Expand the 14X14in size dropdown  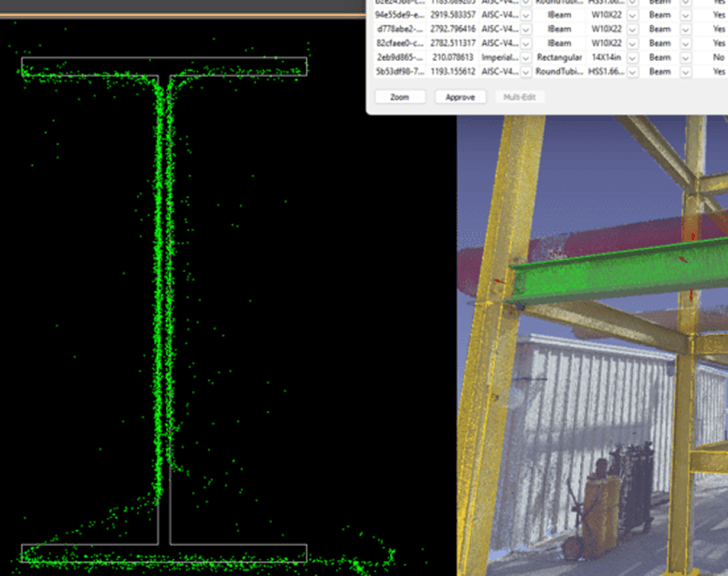[x=632, y=57]
